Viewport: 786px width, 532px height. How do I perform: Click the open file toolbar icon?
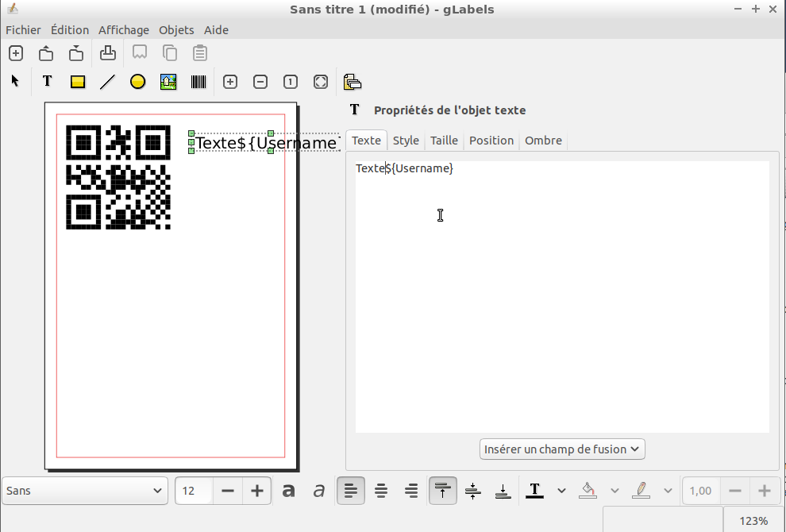click(45, 53)
